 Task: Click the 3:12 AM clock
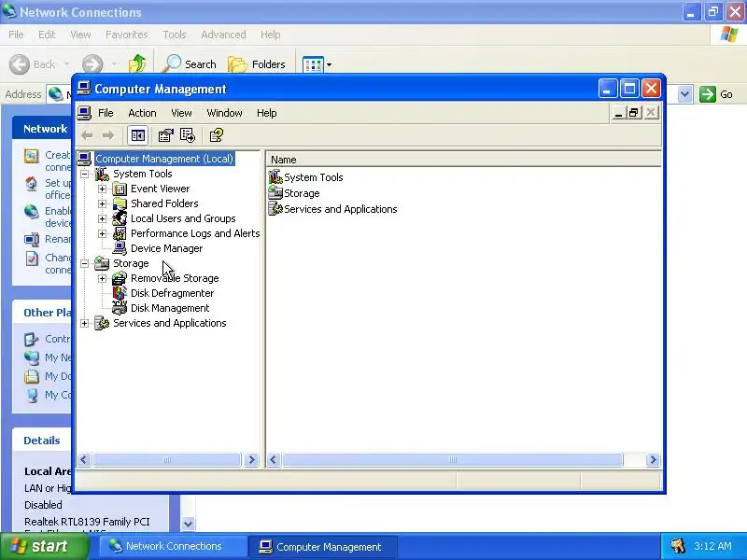[x=712, y=546]
